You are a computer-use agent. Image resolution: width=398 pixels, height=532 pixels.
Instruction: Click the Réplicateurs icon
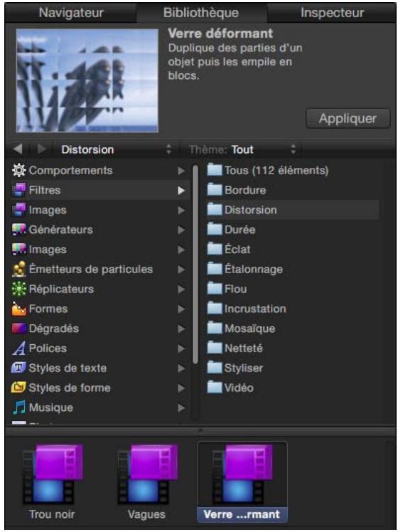18,289
